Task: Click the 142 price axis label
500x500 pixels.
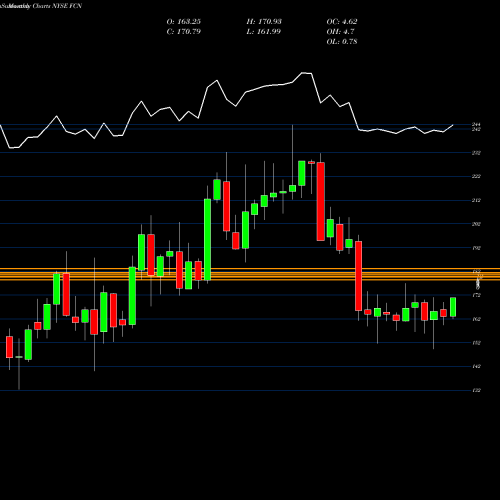Action: click(476, 367)
